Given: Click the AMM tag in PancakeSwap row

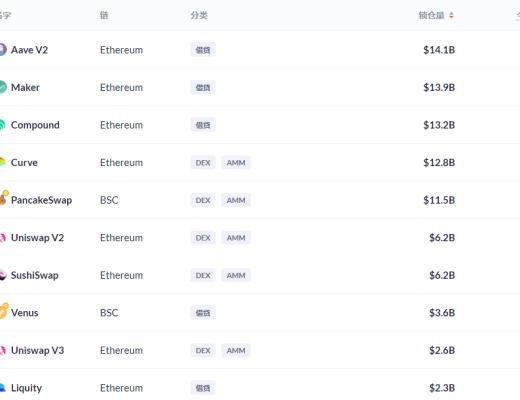Looking at the screenshot, I should [236, 200].
